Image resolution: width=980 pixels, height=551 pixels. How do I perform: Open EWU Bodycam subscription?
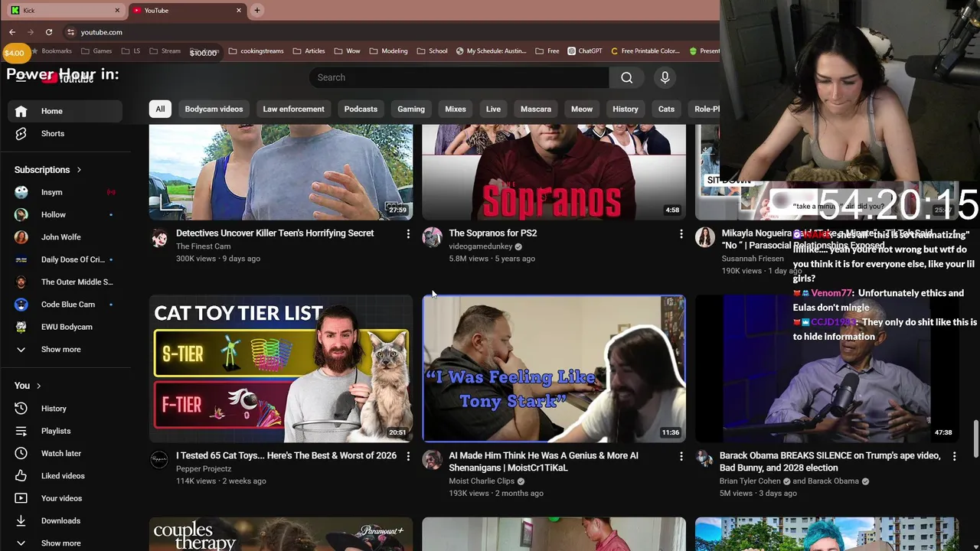click(x=65, y=327)
